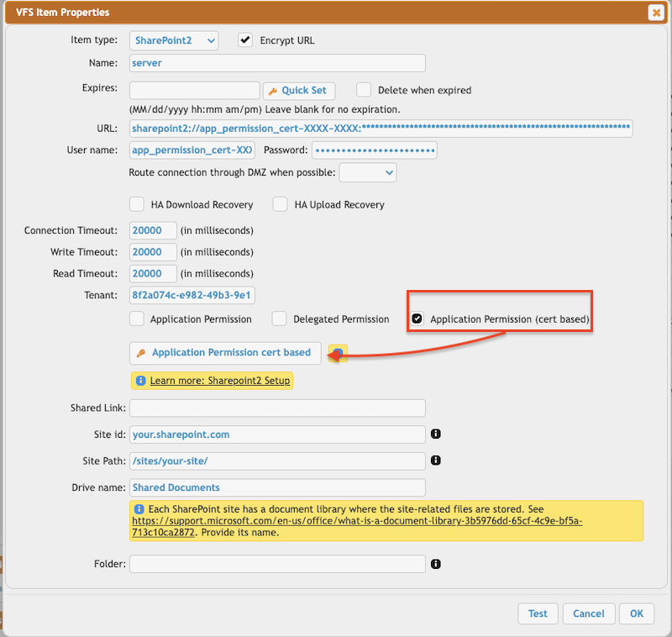Enable Delete when expired checkbox

pyautogui.click(x=364, y=90)
